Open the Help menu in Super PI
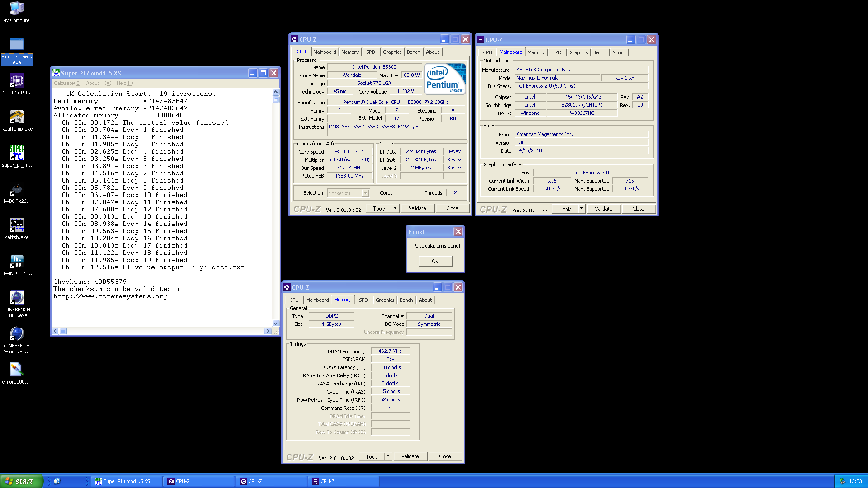The width and height of the screenshot is (868, 488). coord(125,83)
